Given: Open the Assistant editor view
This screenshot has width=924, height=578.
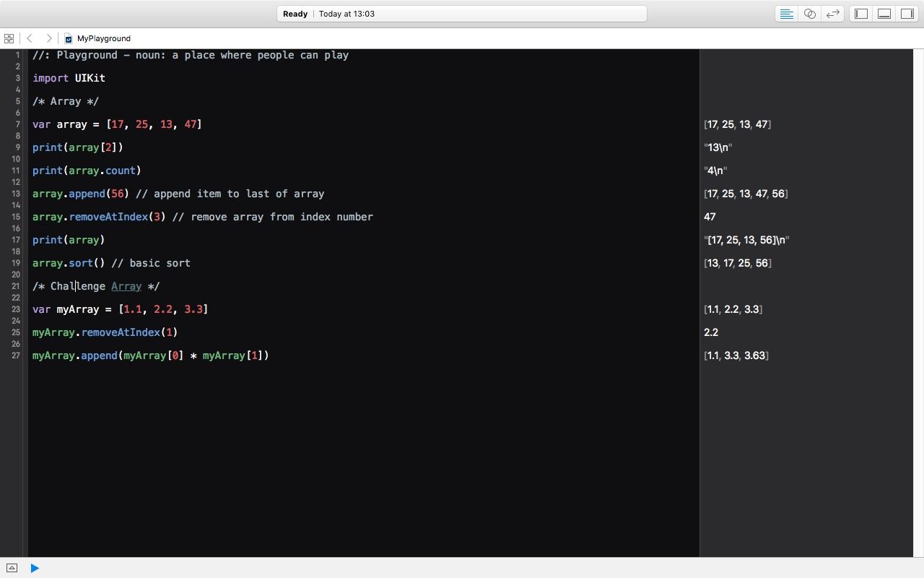Looking at the screenshot, I should [x=810, y=14].
